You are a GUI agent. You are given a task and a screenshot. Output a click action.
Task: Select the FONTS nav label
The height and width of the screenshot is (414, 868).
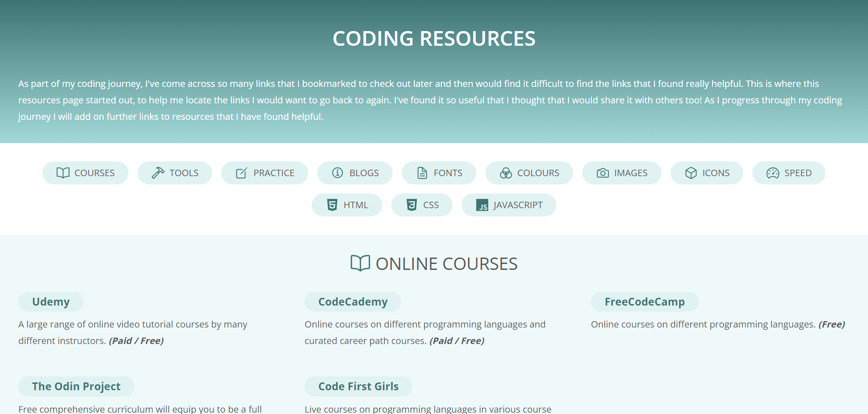(x=448, y=173)
